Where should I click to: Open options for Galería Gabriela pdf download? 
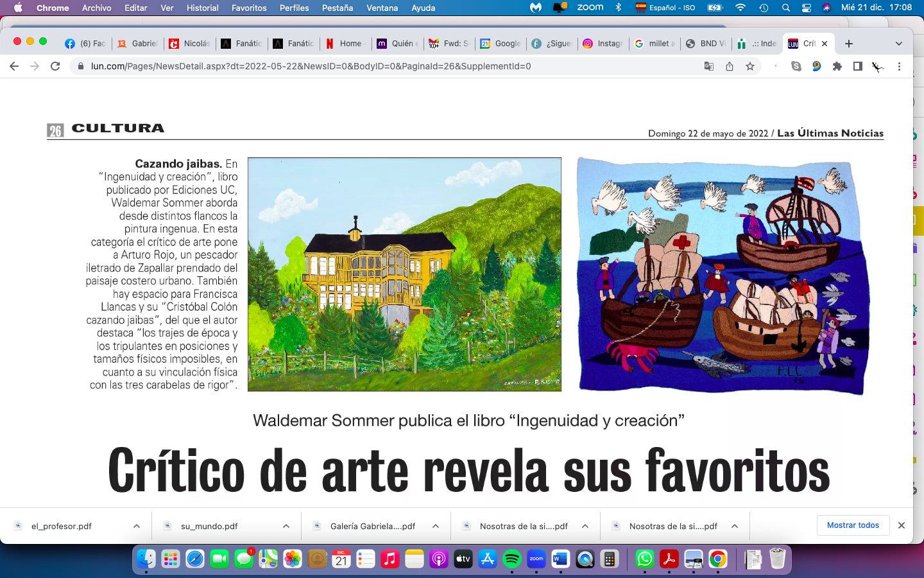point(436,526)
